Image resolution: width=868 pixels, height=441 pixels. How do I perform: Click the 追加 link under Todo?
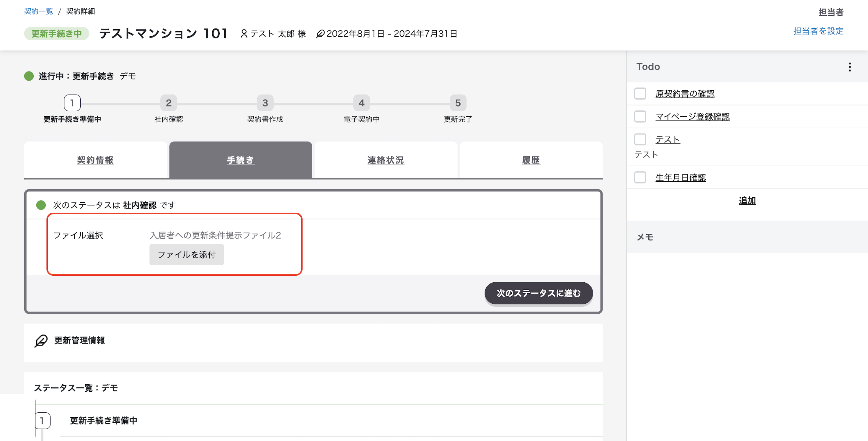coord(747,201)
